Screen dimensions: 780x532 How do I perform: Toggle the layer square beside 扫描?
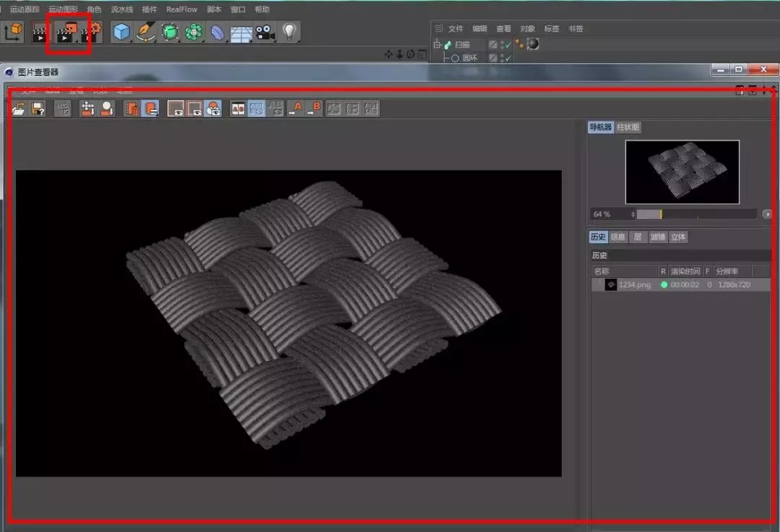pos(493,45)
